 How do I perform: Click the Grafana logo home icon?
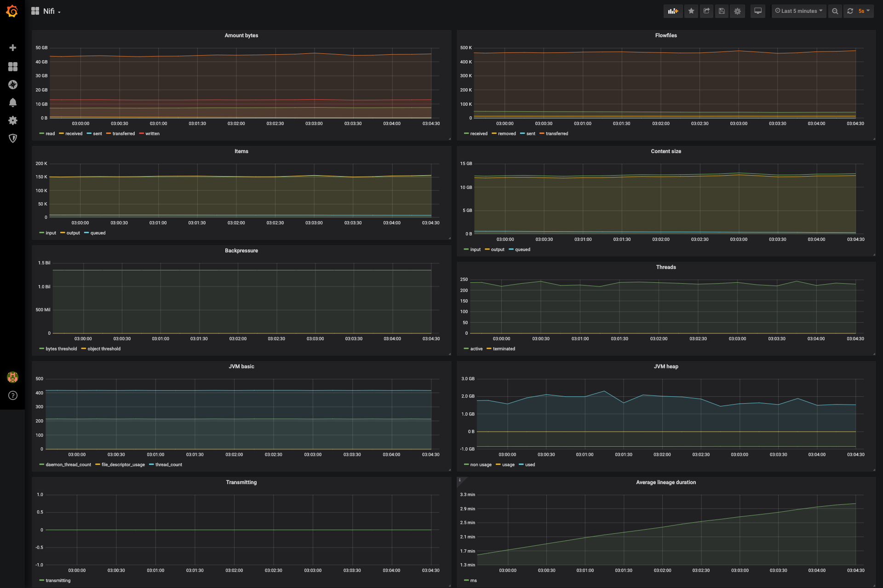pyautogui.click(x=12, y=11)
